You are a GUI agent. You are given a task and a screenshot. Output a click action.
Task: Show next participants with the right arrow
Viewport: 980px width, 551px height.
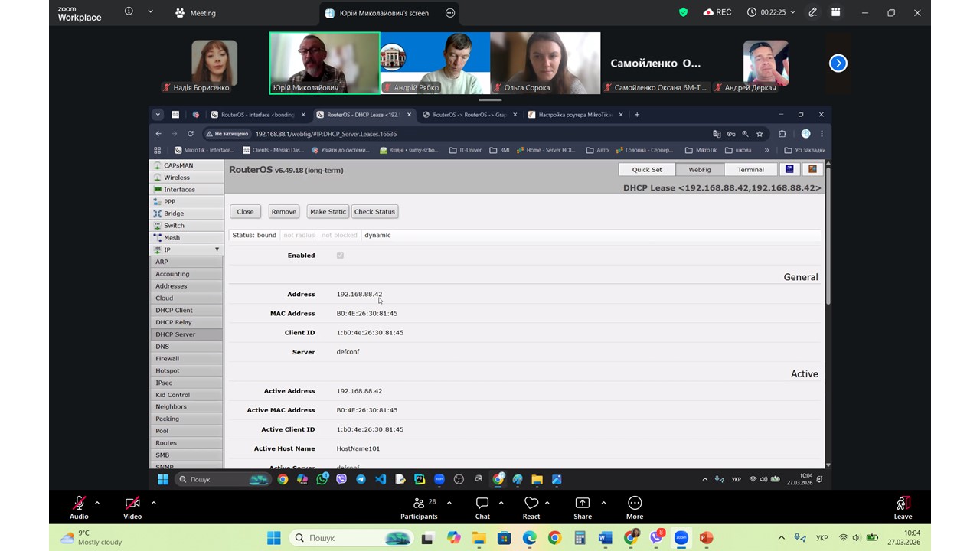click(838, 64)
